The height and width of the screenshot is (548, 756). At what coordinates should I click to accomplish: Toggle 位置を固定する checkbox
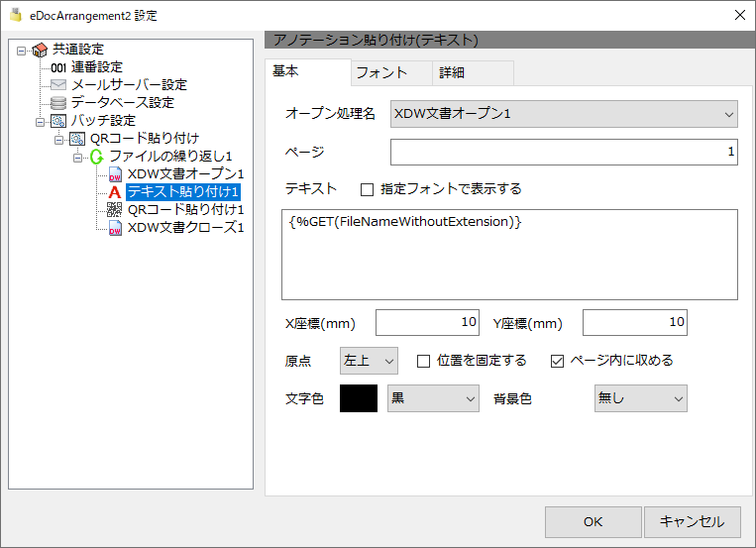pos(423,361)
